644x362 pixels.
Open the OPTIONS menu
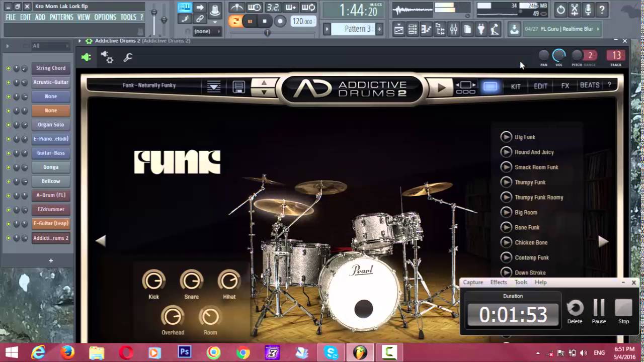click(x=105, y=17)
